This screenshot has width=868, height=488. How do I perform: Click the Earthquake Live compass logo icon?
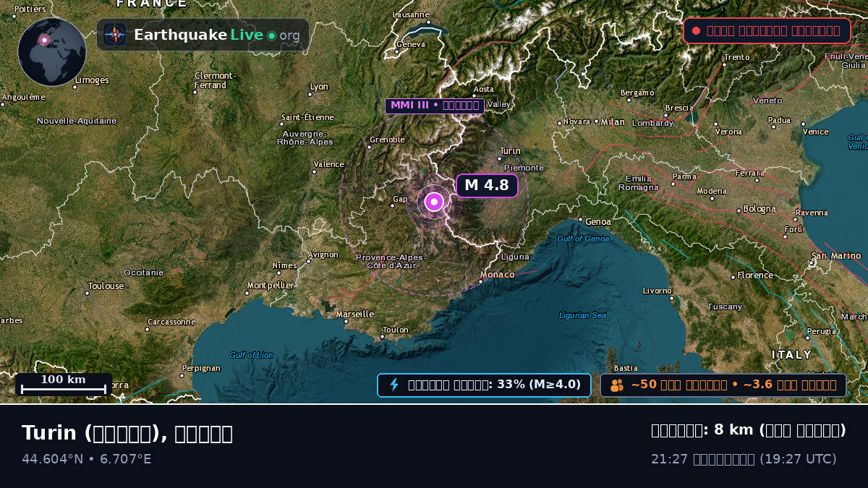[115, 35]
